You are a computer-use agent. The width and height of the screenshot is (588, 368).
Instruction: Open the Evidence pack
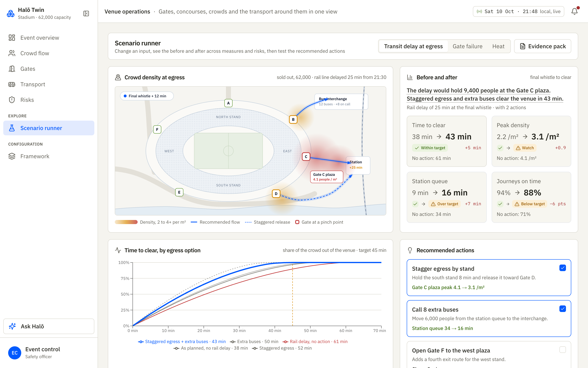[x=542, y=46]
